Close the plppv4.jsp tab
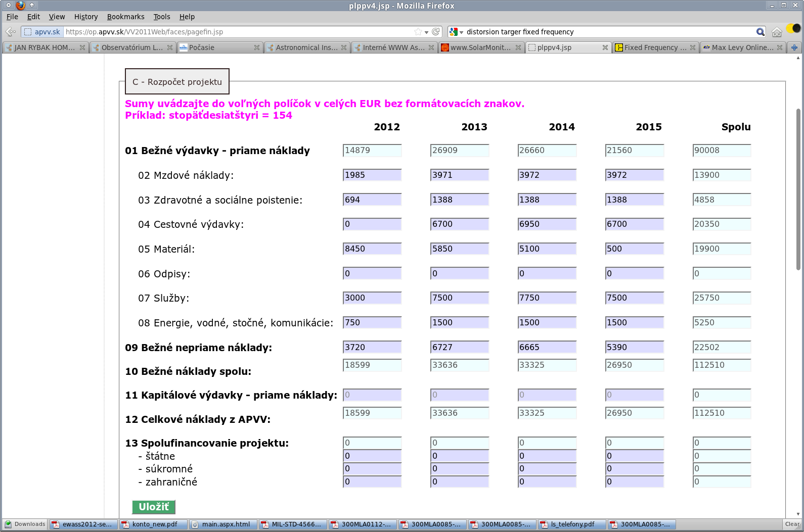Screen dimensions: 804x532 pyautogui.click(x=605, y=47)
